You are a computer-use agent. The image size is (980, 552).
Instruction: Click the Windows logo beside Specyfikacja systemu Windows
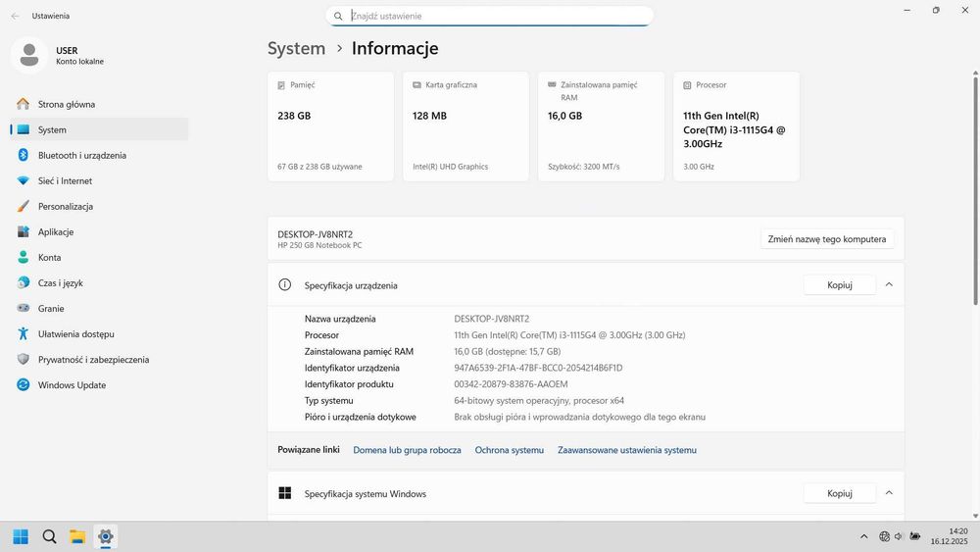pos(285,493)
